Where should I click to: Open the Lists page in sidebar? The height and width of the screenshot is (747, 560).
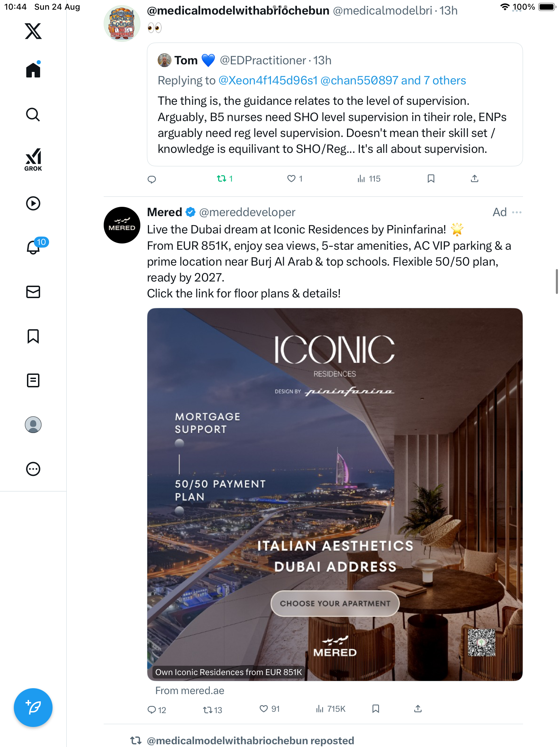pos(33,380)
